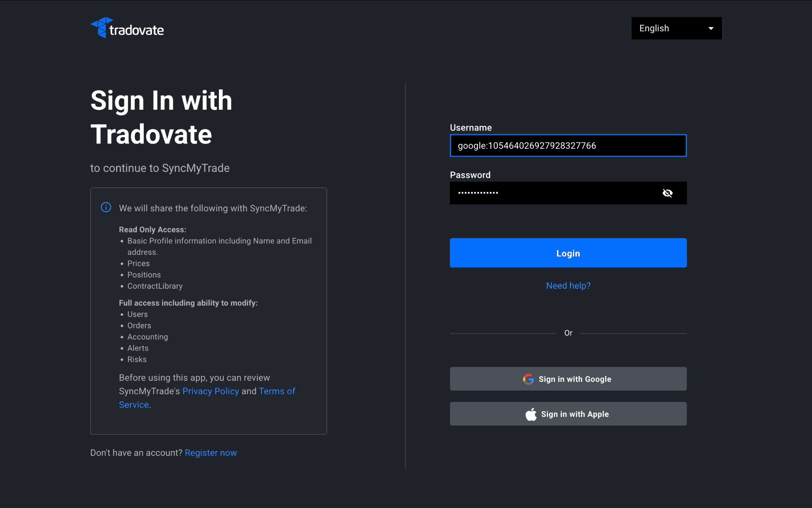The height and width of the screenshot is (508, 812).
Task: Register now for a new account
Action: [211, 452]
